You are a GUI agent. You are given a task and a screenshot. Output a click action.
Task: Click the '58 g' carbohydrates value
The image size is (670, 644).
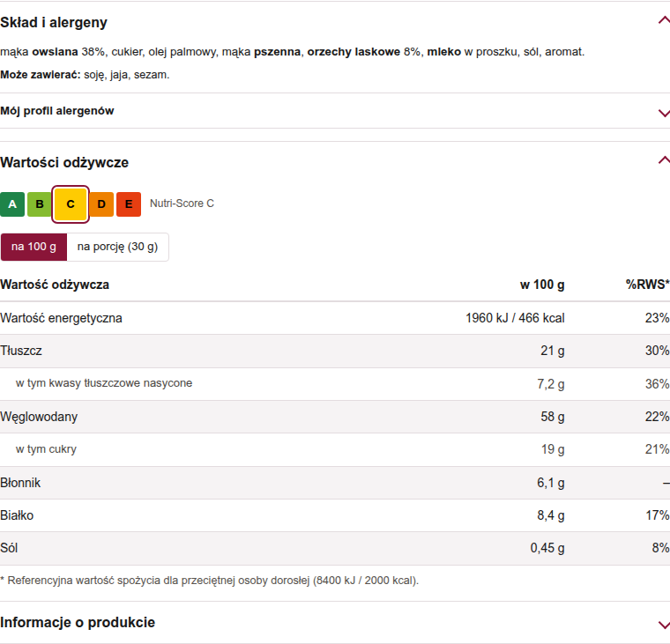click(x=553, y=417)
